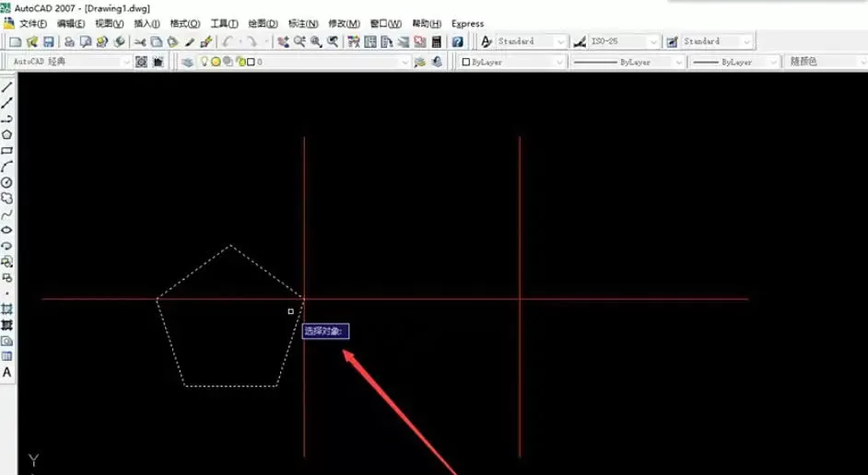
Task: Open the Table Style manager icon
Action: (672, 41)
